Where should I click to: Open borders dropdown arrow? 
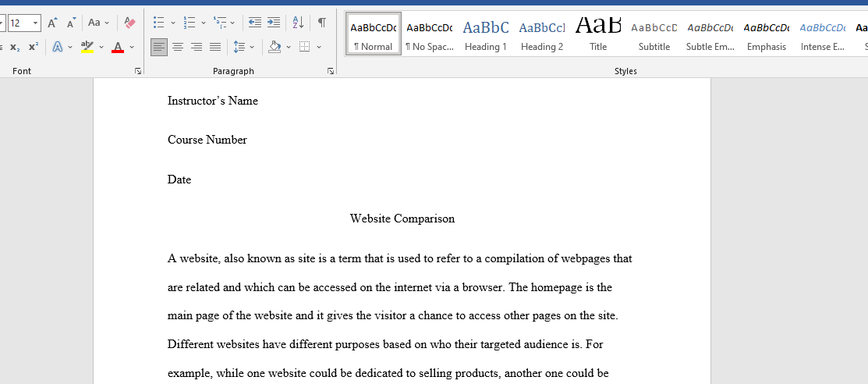319,47
